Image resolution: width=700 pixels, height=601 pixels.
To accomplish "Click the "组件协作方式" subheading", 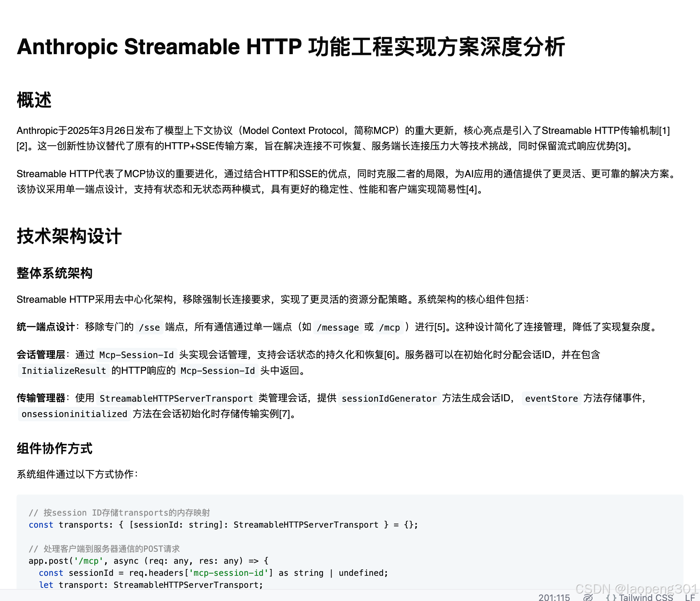I will tap(55, 448).
